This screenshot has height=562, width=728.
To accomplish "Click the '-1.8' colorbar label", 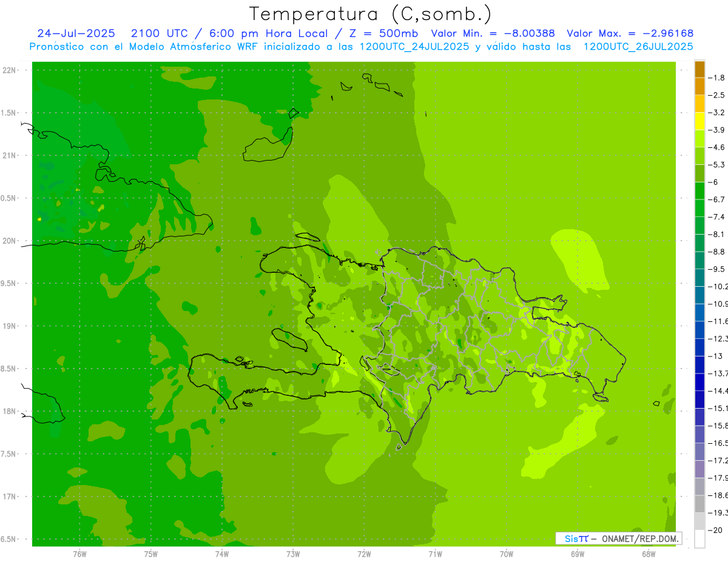I will (x=717, y=78).
